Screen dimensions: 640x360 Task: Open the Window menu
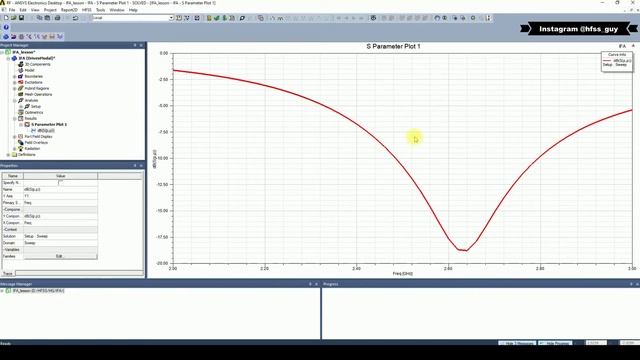[117, 10]
